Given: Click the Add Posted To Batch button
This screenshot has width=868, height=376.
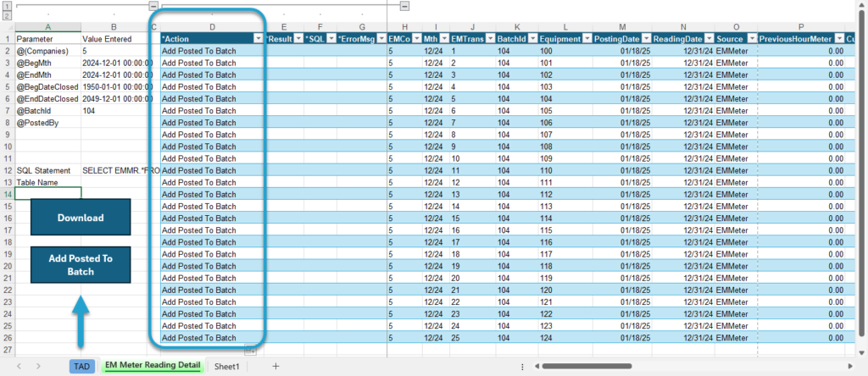Looking at the screenshot, I should pyautogui.click(x=81, y=265).
